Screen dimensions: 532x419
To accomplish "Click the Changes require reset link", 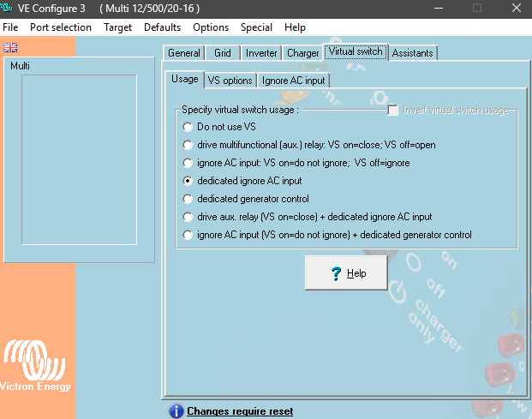I will coord(240,411).
